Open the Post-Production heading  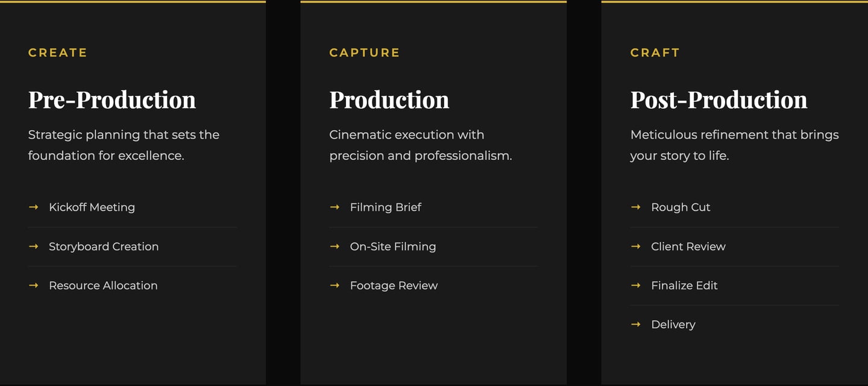point(719,100)
